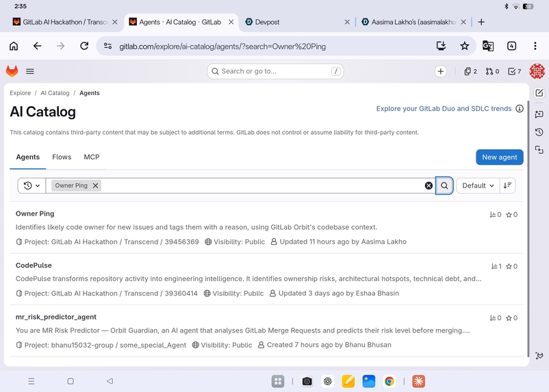Click the site settings icon in address bar
Screen dimensions: 549x392
point(108,46)
